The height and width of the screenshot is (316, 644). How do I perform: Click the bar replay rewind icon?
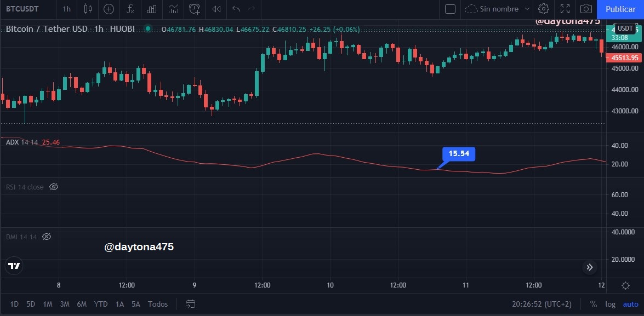[216, 9]
